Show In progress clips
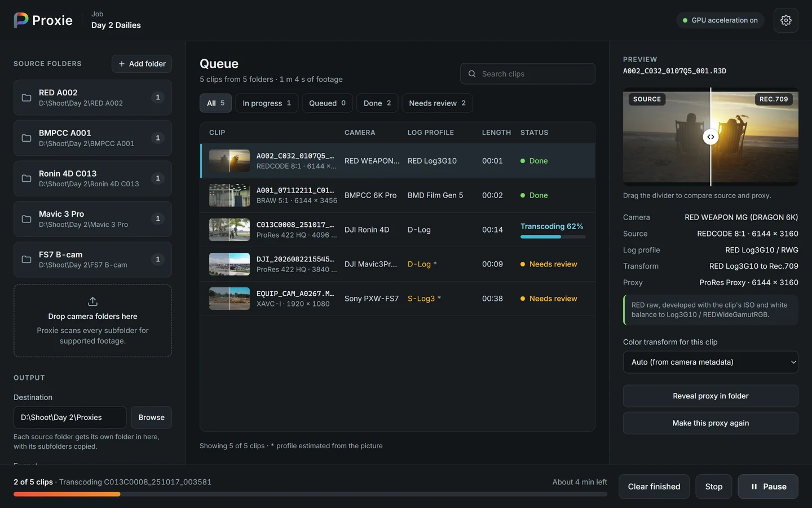The image size is (812, 508). coord(267,103)
